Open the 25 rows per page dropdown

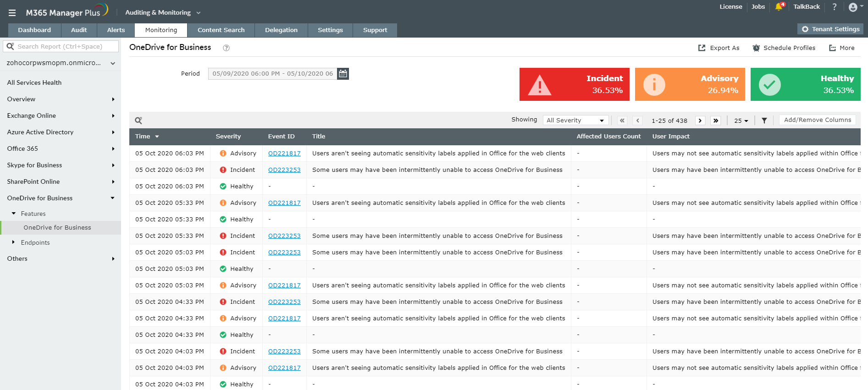tap(741, 121)
